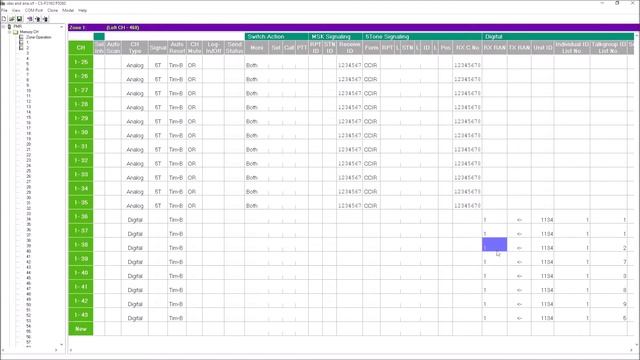Select zone 20 in the tree
Screen dimensions: 640x360
pos(28,144)
